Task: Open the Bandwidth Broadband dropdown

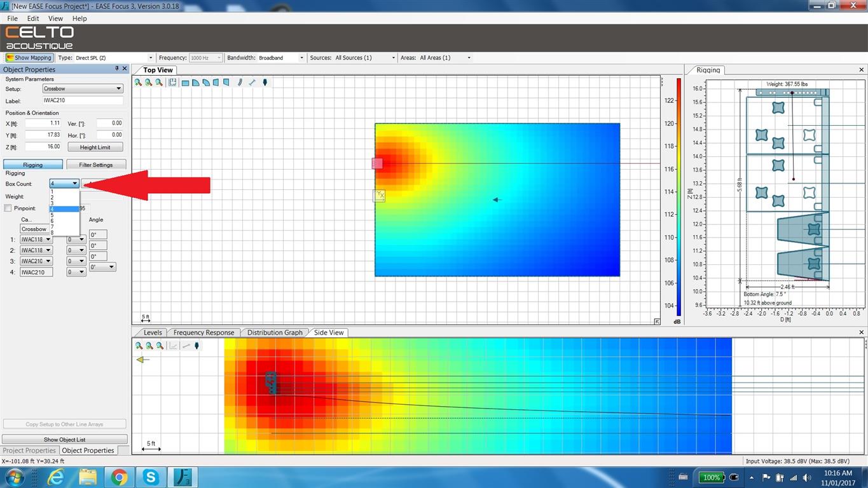Action: point(301,58)
